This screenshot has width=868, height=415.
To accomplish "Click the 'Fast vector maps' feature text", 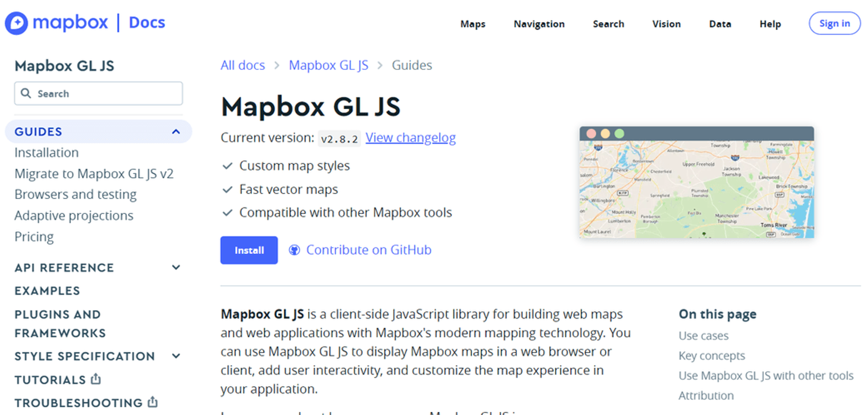I will point(288,189).
